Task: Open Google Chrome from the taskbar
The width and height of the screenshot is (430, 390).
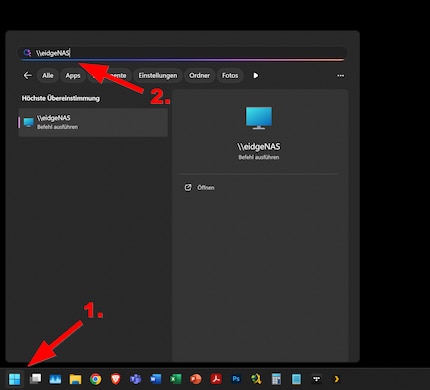Action: [96, 379]
